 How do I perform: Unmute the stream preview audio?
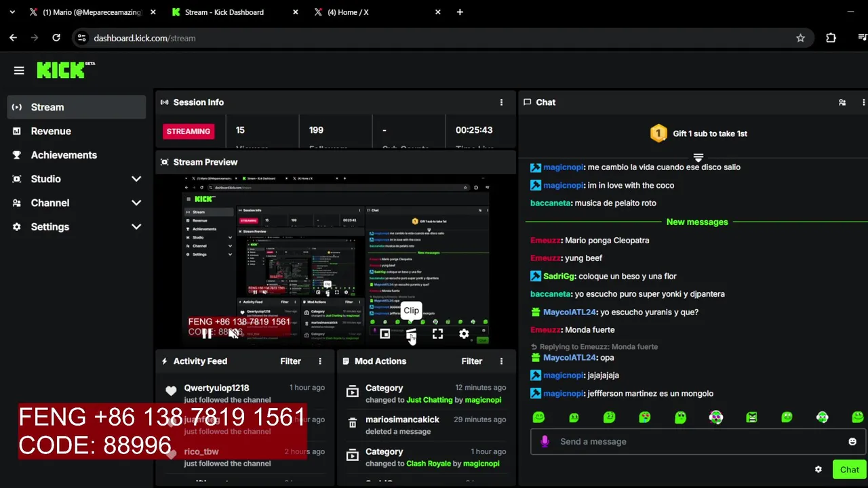tap(234, 334)
